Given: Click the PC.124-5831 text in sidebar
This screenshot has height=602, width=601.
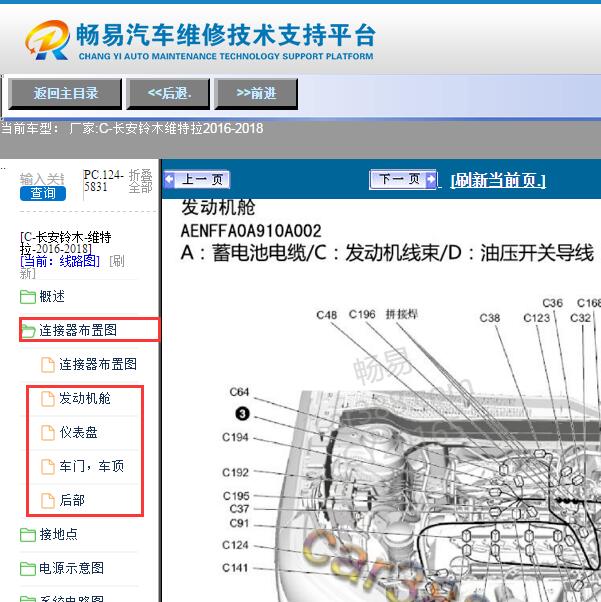Looking at the screenshot, I should [103, 181].
